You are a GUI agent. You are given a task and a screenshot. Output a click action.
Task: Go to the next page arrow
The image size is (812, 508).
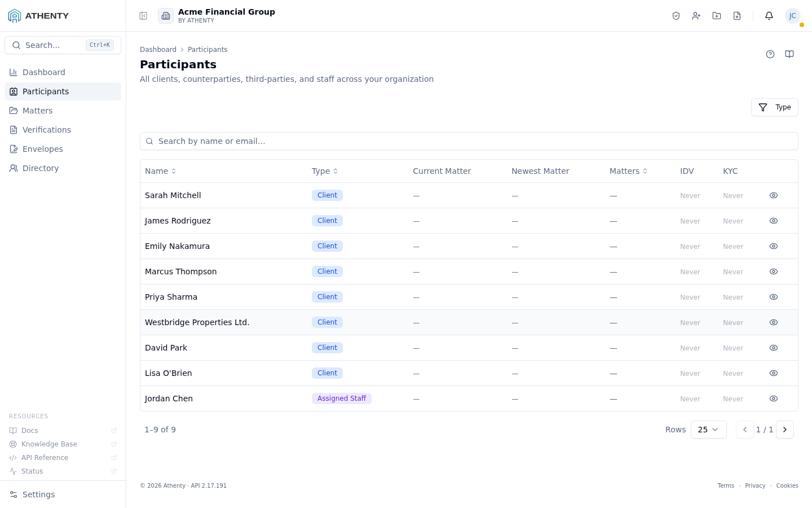tap(785, 430)
